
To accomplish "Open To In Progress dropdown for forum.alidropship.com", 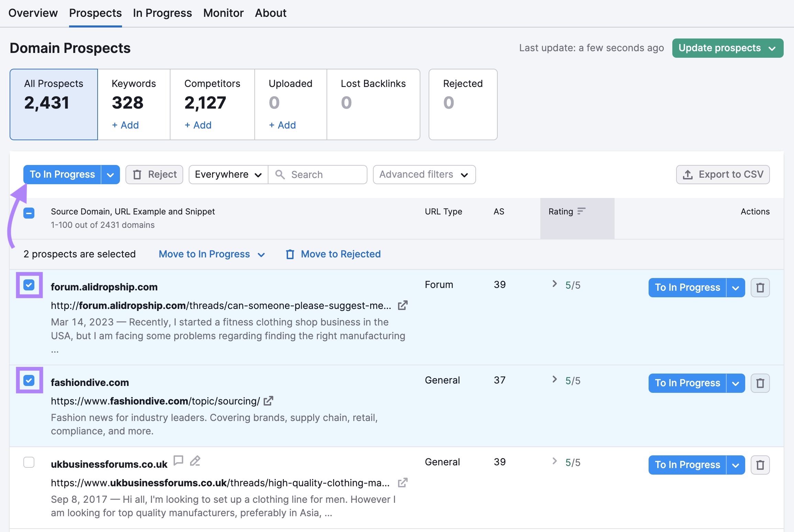I will (x=736, y=288).
